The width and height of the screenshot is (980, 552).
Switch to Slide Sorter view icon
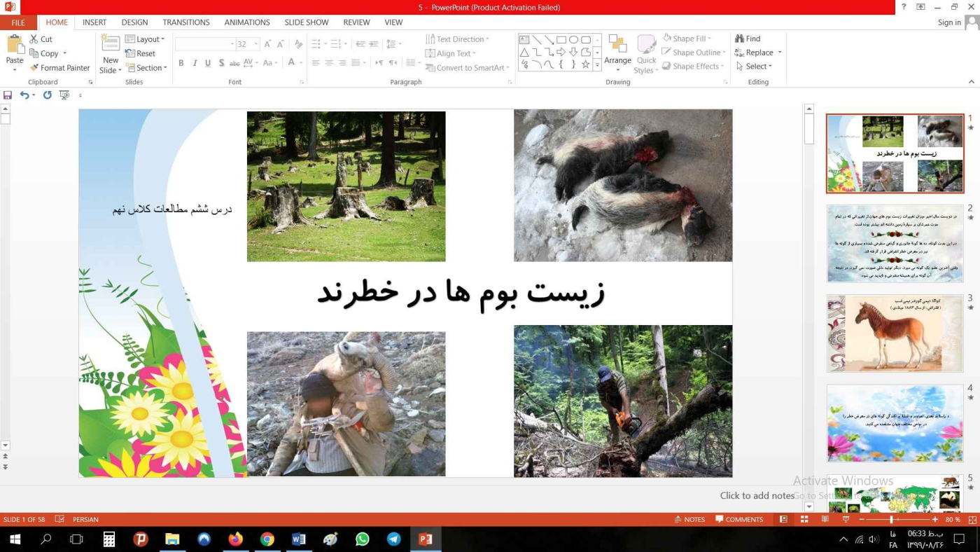[804, 520]
